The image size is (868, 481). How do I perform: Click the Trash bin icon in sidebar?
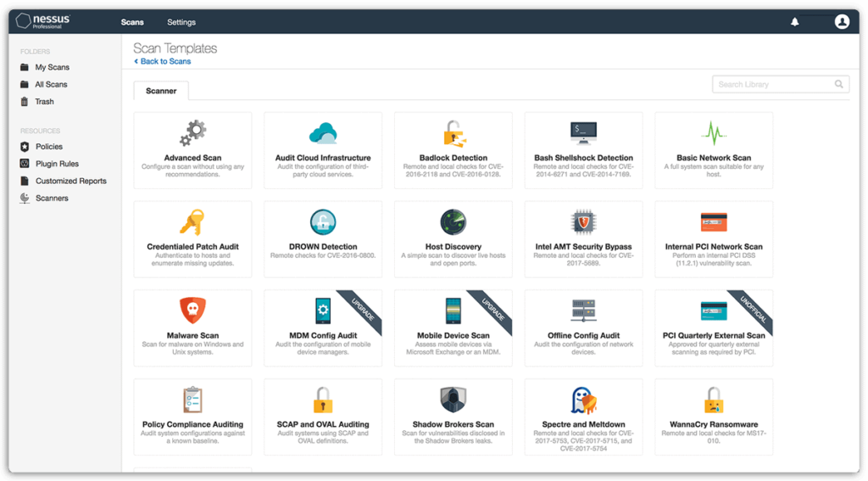[25, 102]
